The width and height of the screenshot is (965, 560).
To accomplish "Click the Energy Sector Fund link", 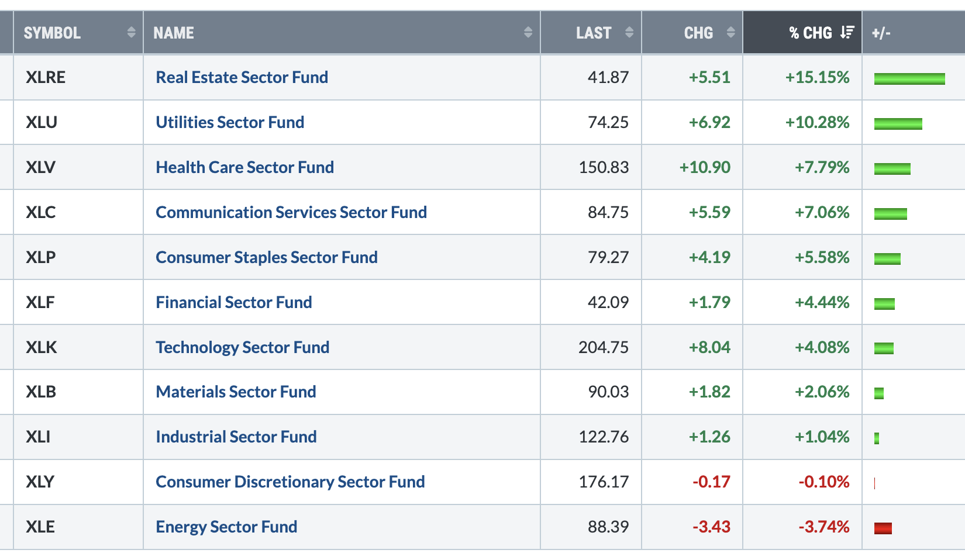I will click(226, 527).
